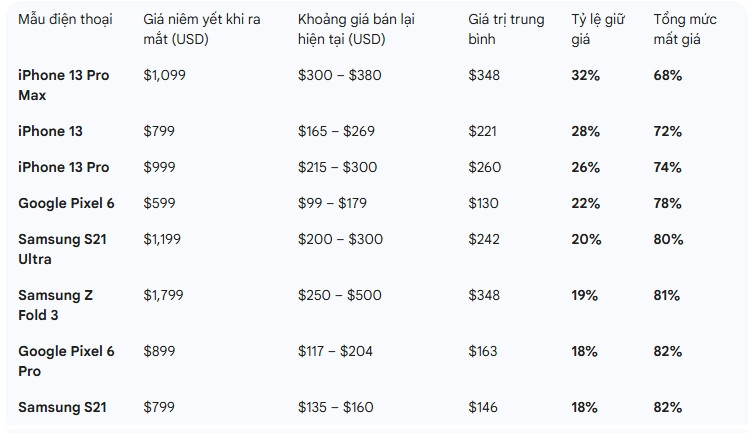Select the $130 average value
This screenshot has height=433, width=753.
[x=486, y=203]
